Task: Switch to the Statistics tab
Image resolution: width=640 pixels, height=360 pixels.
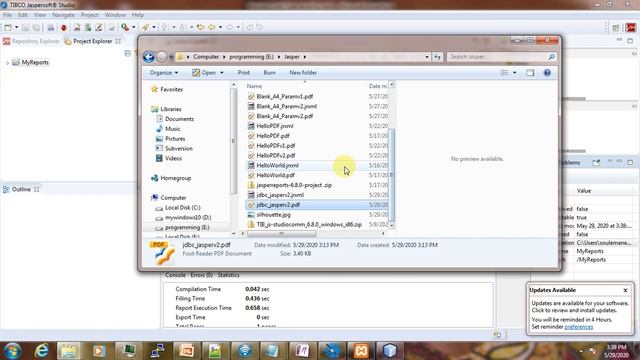Action: coord(229,275)
